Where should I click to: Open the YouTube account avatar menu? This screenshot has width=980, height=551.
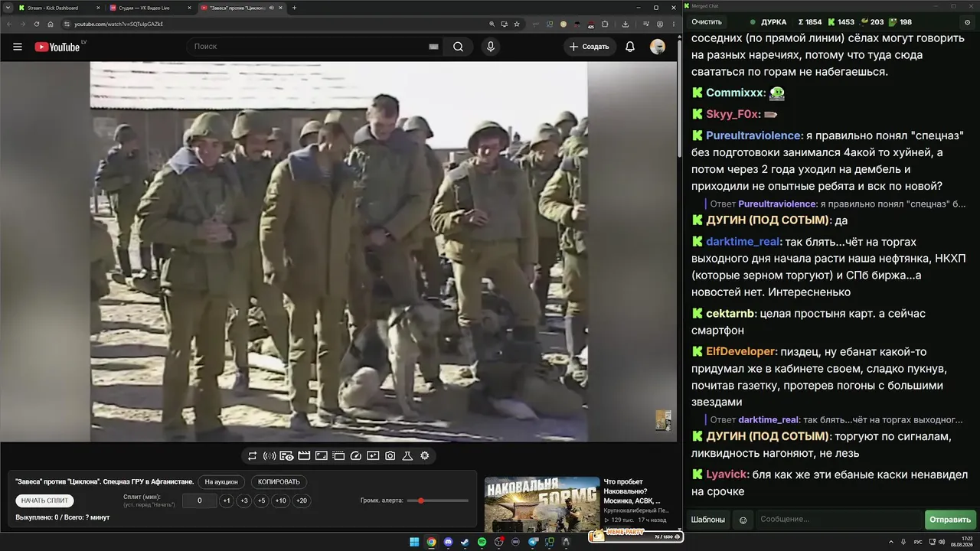(658, 47)
